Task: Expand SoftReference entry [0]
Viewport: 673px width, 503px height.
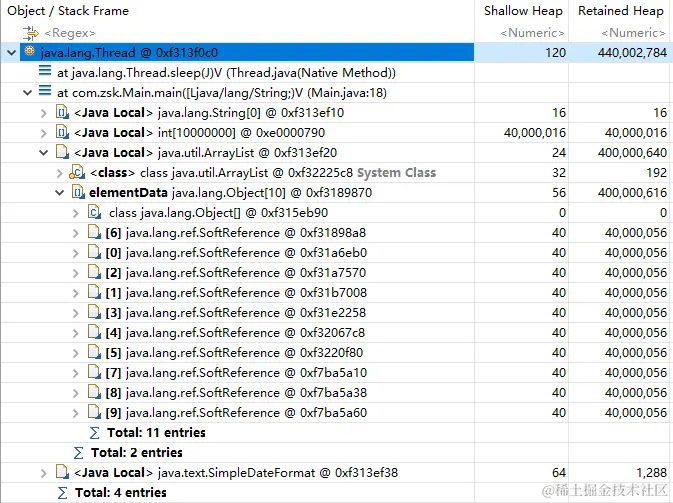Action: 76,253
